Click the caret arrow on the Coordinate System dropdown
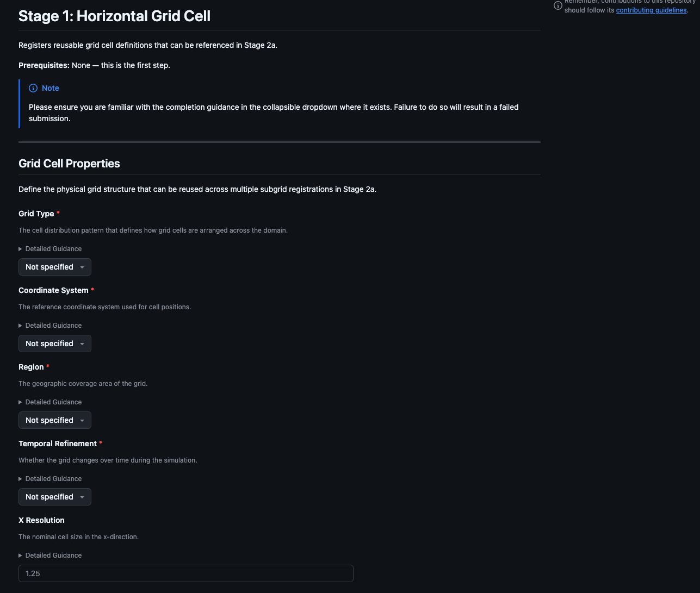Screen dimensions: 700x593 83,344
